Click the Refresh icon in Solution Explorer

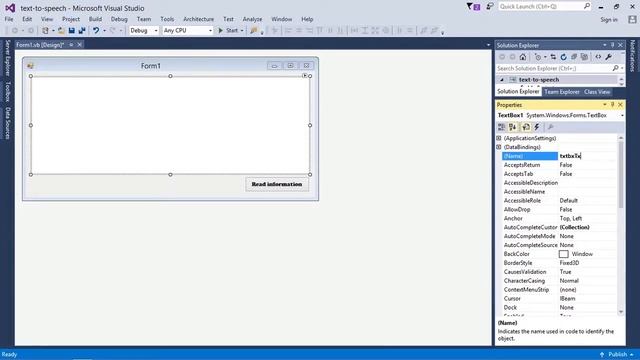point(564,57)
